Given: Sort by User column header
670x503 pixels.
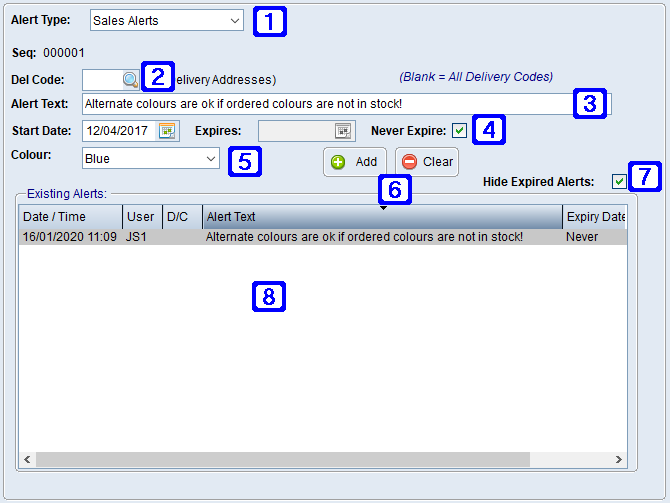Looking at the screenshot, I should point(141,217).
